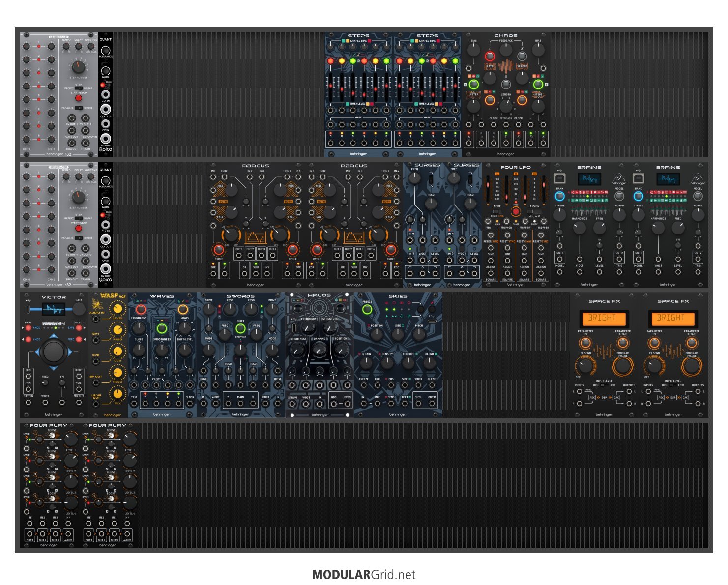Image resolution: width=728 pixels, height=585 pixels.
Task: Click the Density knob on Skies
Action: [x=387, y=363]
